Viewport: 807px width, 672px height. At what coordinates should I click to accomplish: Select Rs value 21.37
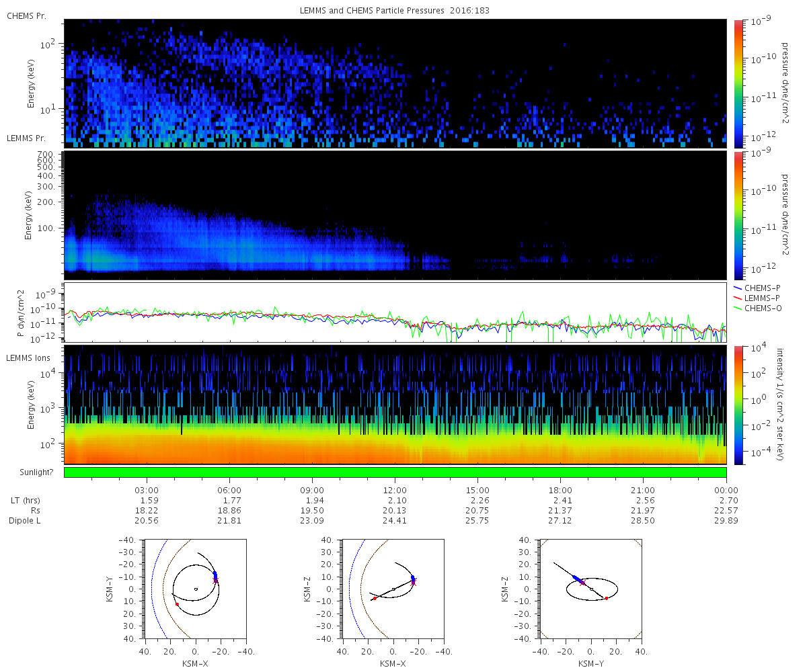(x=560, y=511)
